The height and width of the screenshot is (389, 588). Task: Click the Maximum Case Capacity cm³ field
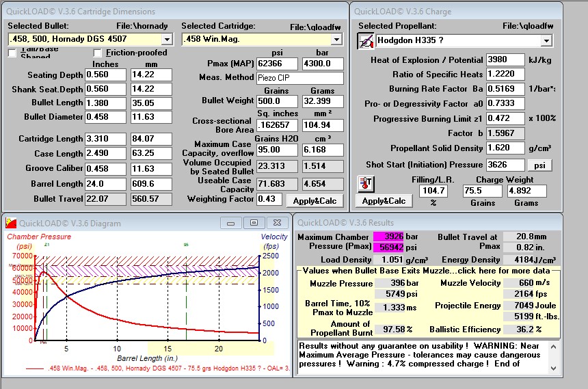(323, 150)
